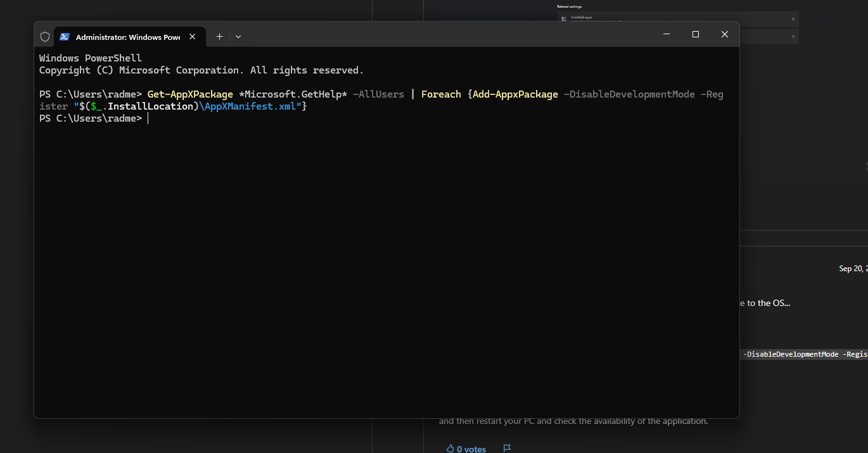The height and width of the screenshot is (453, 868).
Task: Click the thumbs-up 0 votes link on the webpage
Action: (466, 449)
